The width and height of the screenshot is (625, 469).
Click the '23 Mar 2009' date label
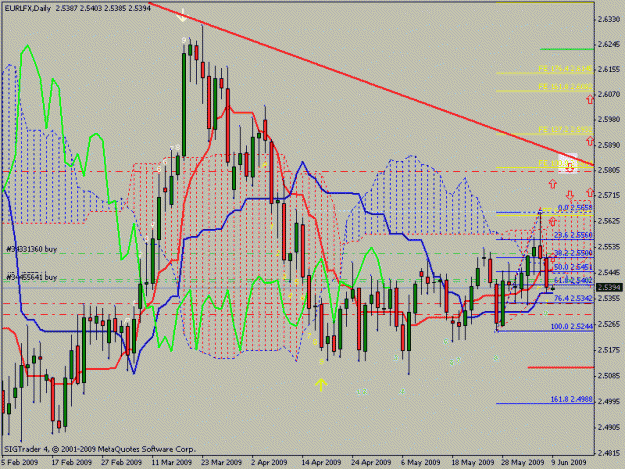221,462
